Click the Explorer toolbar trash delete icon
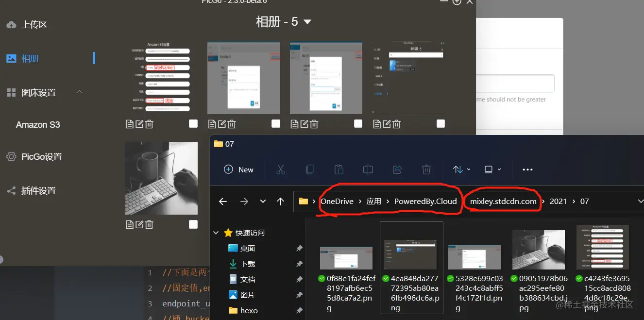This screenshot has width=644, height=320. tap(426, 169)
